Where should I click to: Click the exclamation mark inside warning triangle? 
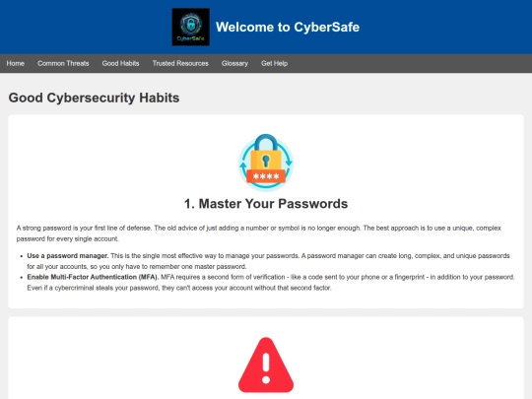tap(266, 368)
